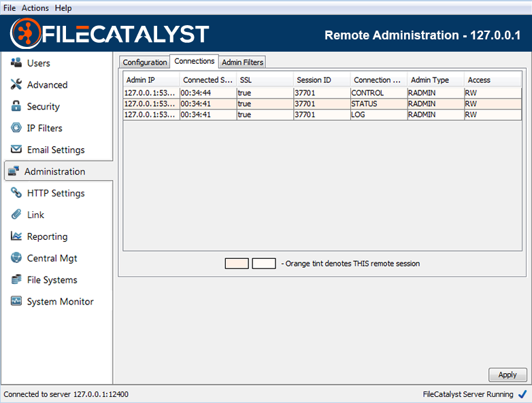Open the Reporting section label

[x=48, y=236]
